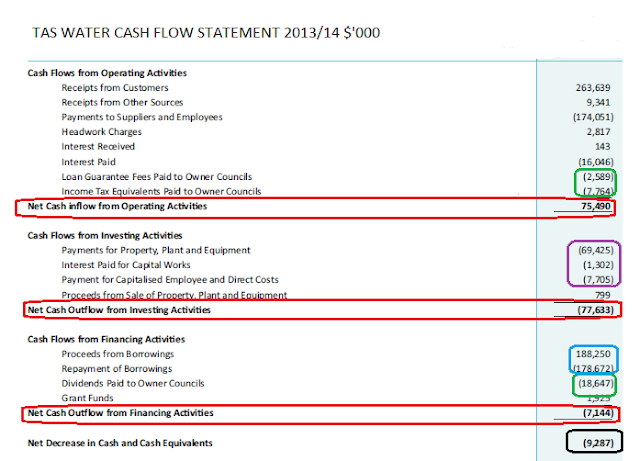The image size is (640, 461).
Task: Select the value 2,817
Action: 598,132
